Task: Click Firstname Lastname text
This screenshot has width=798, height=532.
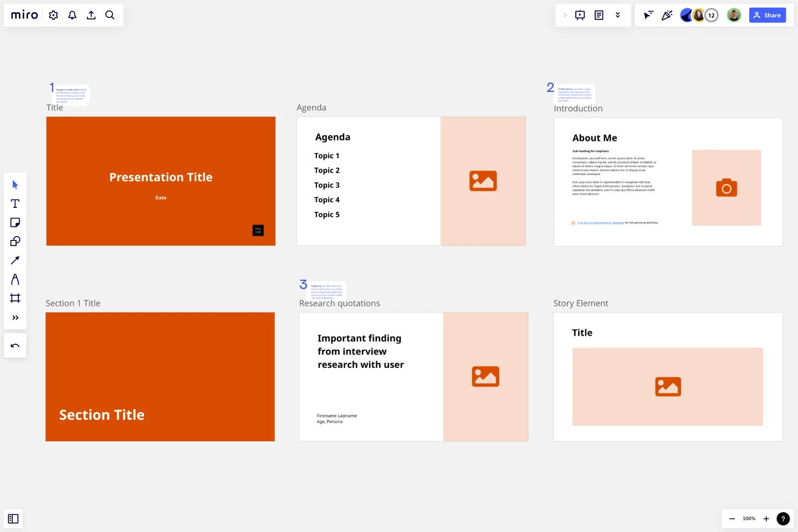Action: click(x=337, y=416)
